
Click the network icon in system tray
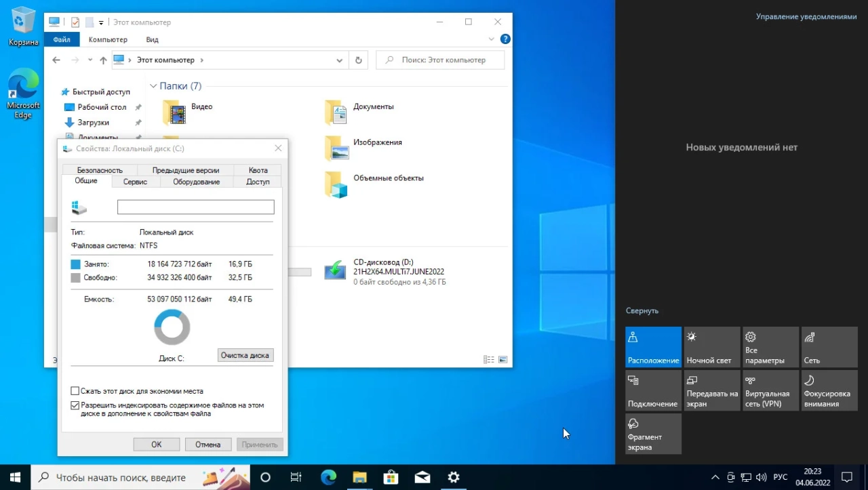(746, 477)
